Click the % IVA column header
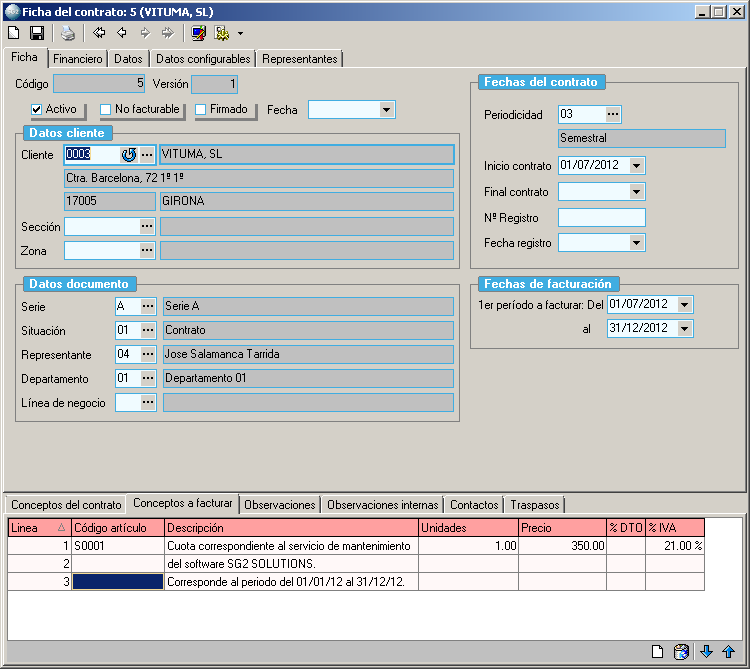Viewport: 750px width, 669px height. (x=674, y=528)
